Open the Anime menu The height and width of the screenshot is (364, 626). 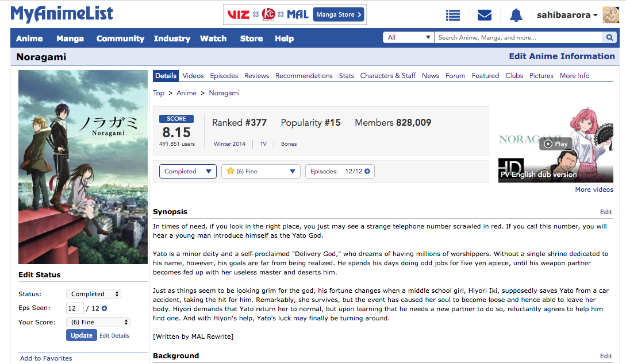[29, 38]
